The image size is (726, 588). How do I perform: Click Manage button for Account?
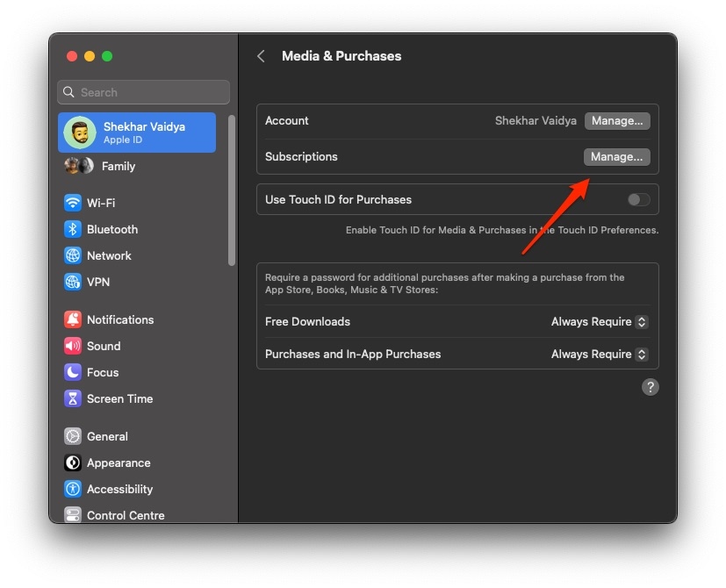pyautogui.click(x=617, y=121)
